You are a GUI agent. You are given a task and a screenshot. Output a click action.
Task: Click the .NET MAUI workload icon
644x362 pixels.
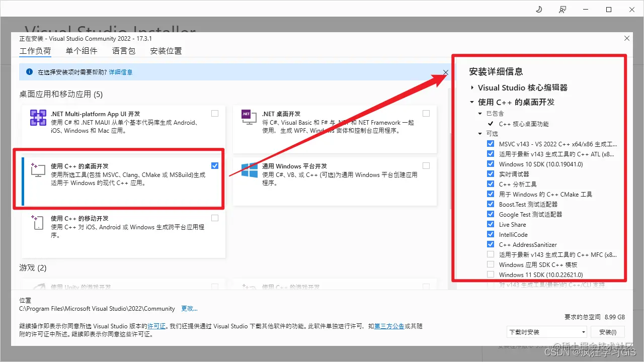click(38, 118)
